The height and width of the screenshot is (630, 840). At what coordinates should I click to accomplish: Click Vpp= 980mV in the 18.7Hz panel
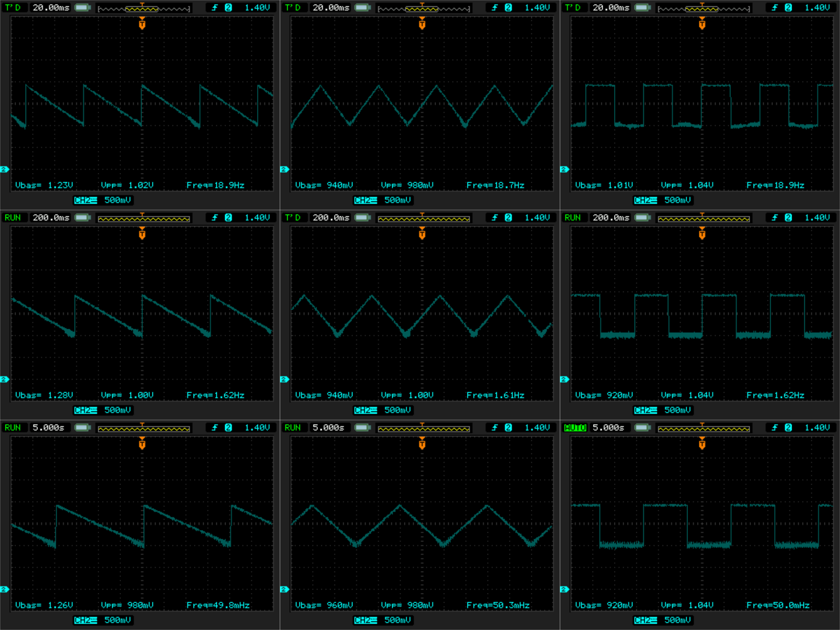pyautogui.click(x=407, y=185)
